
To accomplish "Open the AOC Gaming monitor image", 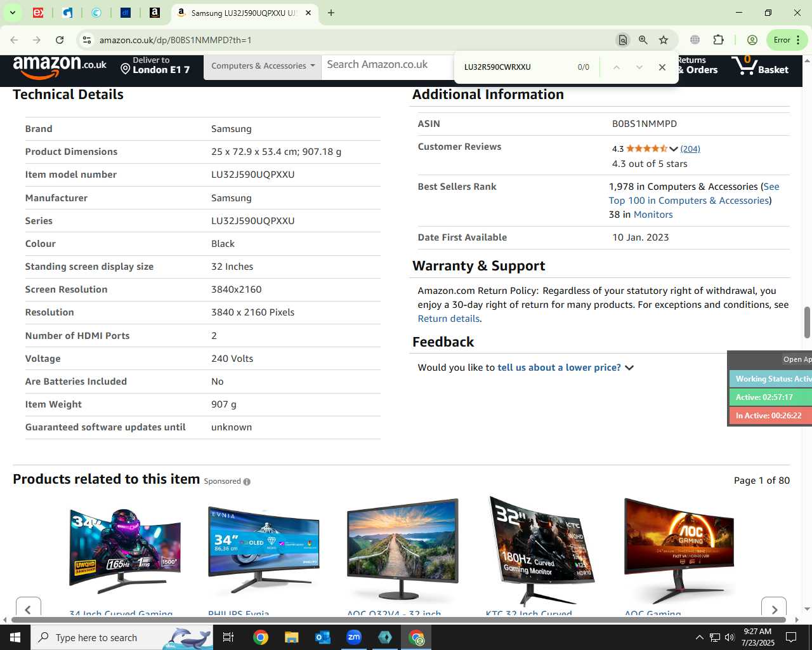I will [680, 550].
